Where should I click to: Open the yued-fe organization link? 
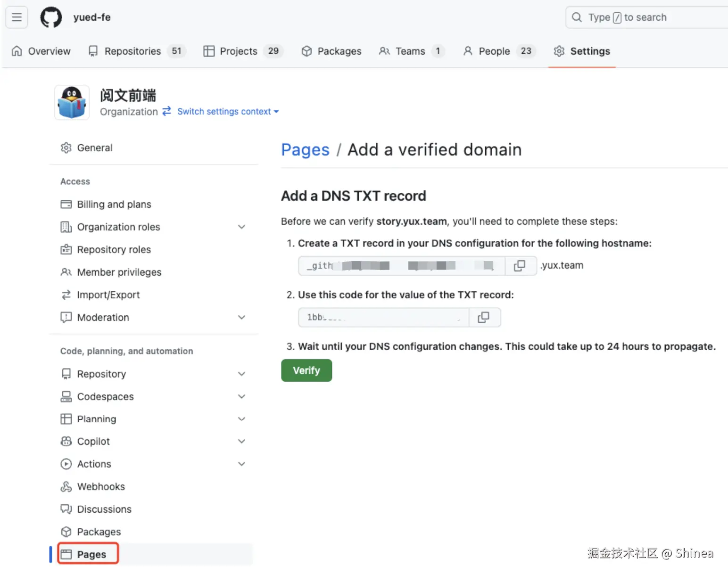[x=92, y=17]
